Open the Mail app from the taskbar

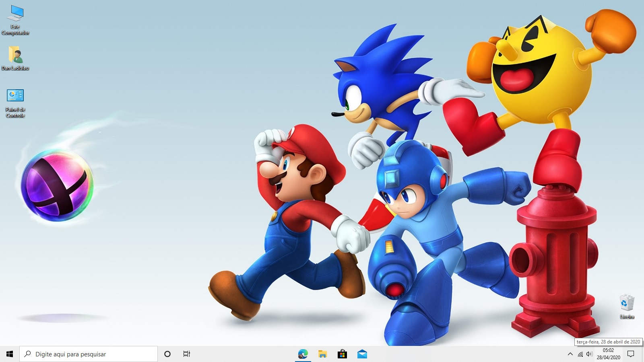click(362, 354)
